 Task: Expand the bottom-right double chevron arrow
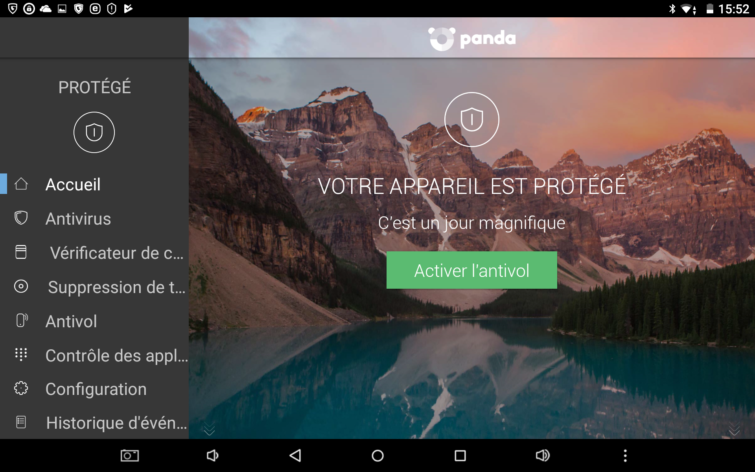click(734, 429)
